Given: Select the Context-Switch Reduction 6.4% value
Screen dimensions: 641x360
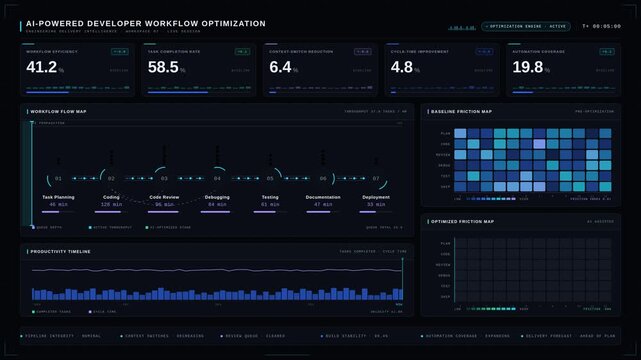Looking at the screenshot, I should pyautogui.click(x=283, y=67).
